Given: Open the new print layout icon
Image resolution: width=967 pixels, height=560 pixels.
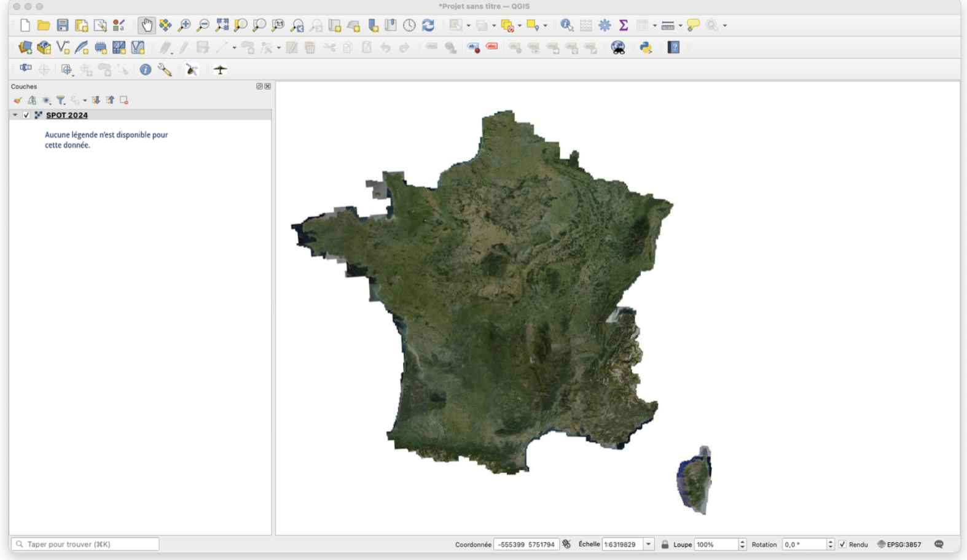Looking at the screenshot, I should 81,25.
